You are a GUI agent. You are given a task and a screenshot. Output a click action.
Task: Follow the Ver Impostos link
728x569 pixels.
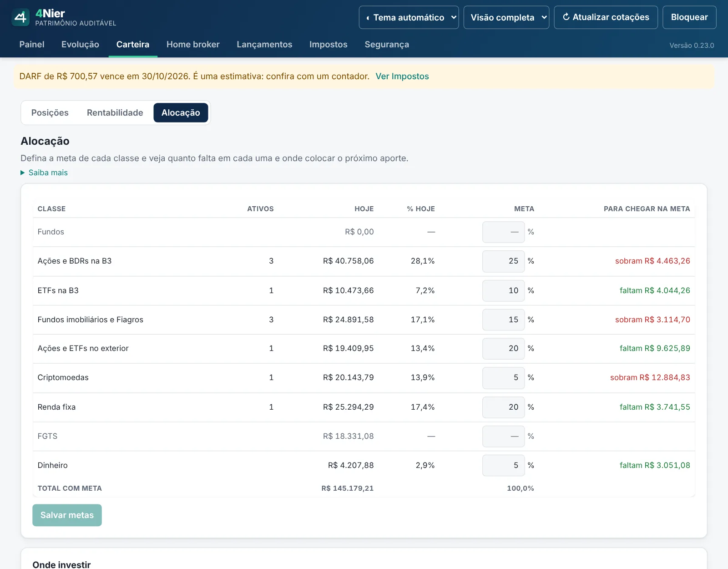tap(402, 76)
